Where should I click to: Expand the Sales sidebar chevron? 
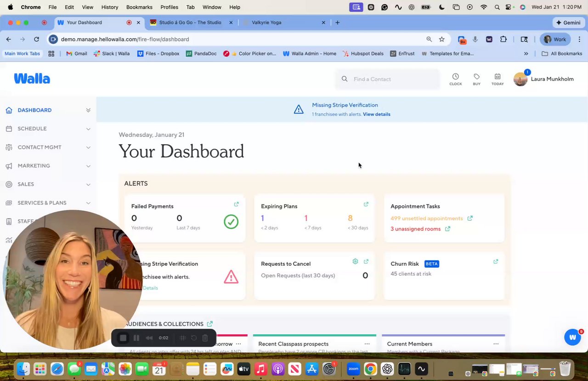(88, 184)
